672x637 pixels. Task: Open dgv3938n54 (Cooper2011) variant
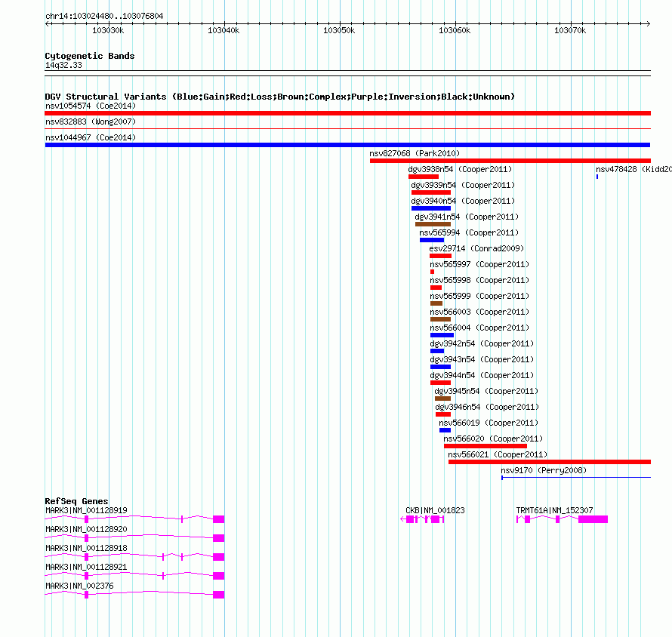coord(460,169)
